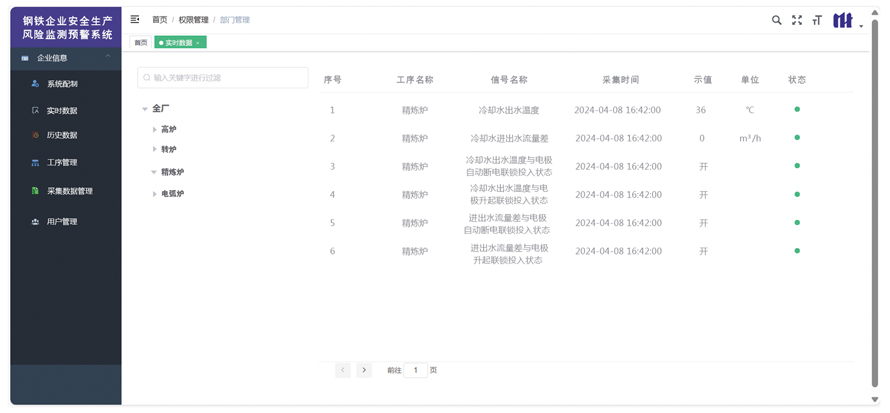Viewport: 890px width, 413px height.
Task: Click the m³/h unit cell
Action: tap(750, 138)
